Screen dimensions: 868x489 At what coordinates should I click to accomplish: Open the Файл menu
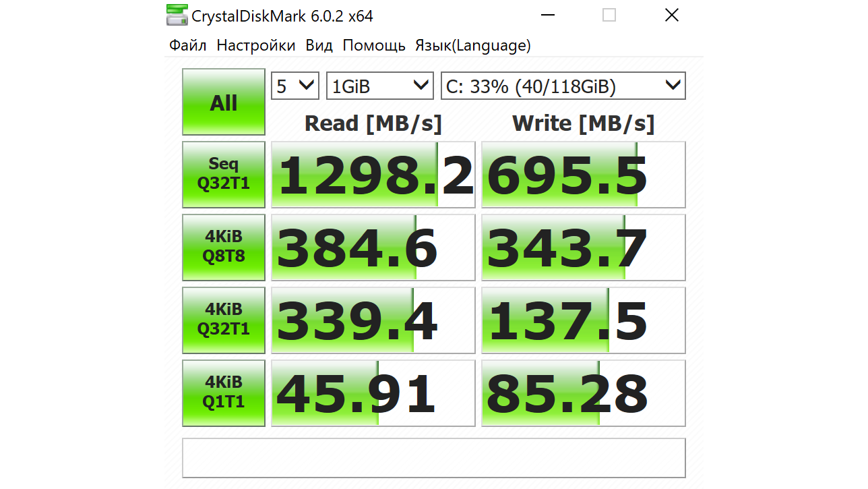pos(188,45)
